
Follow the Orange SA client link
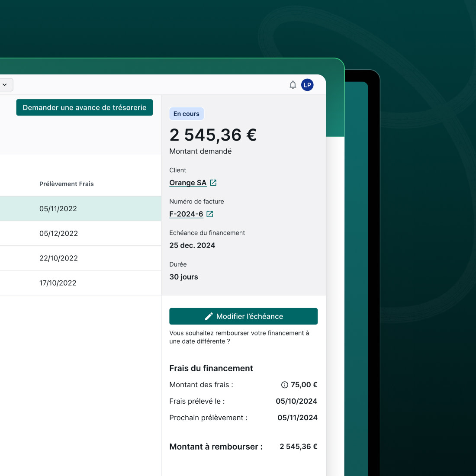tap(187, 182)
